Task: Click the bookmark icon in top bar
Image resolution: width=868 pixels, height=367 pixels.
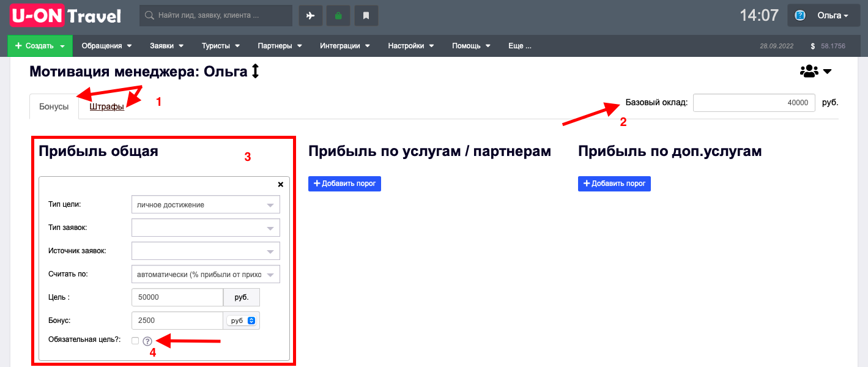Action: 366,16
